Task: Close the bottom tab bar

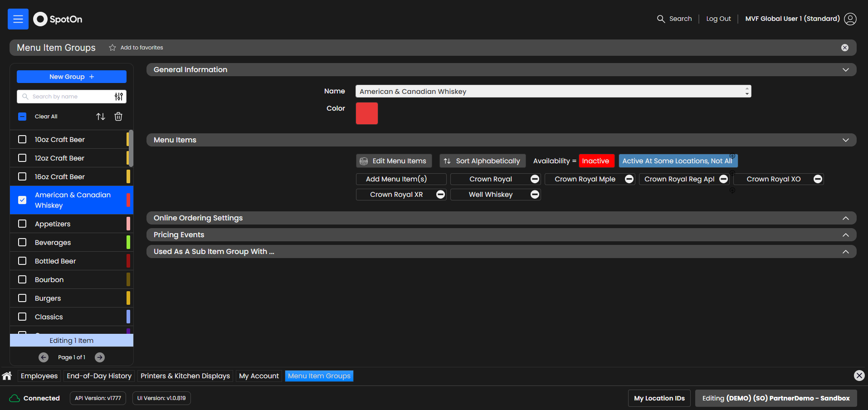Action: pos(859,376)
